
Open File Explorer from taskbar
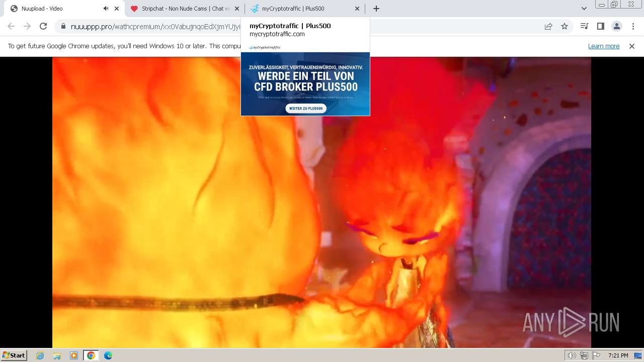(57, 355)
